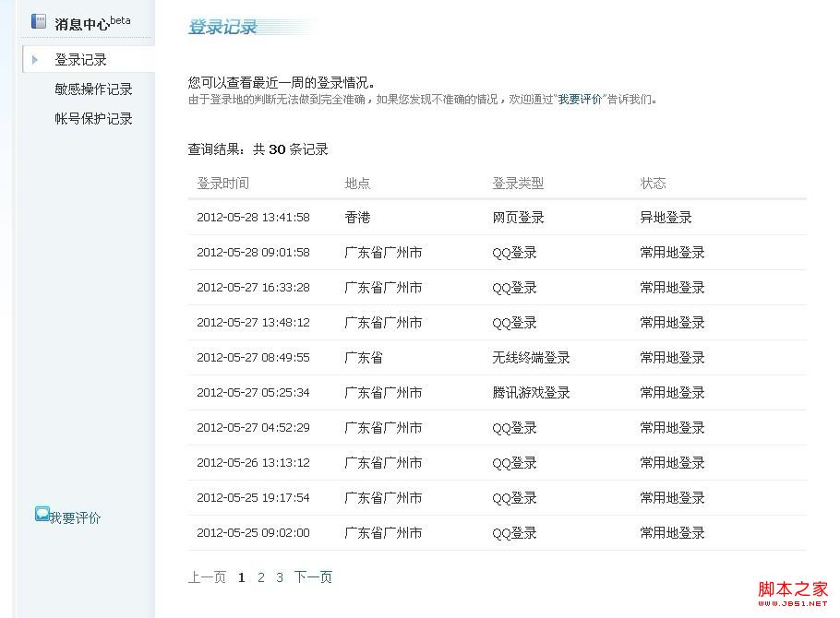840x618 pixels.
Task: Click the 状态 column header
Action: click(x=653, y=184)
